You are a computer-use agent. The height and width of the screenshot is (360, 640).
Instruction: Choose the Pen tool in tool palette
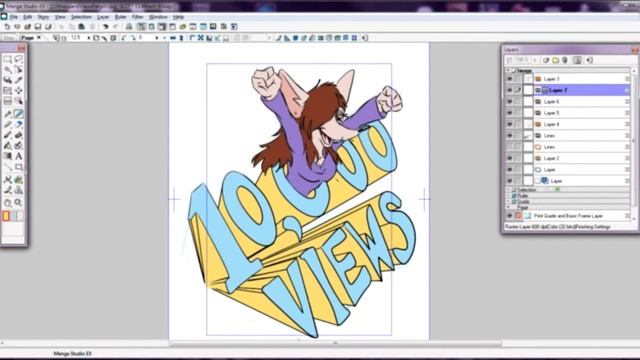click(x=7, y=114)
